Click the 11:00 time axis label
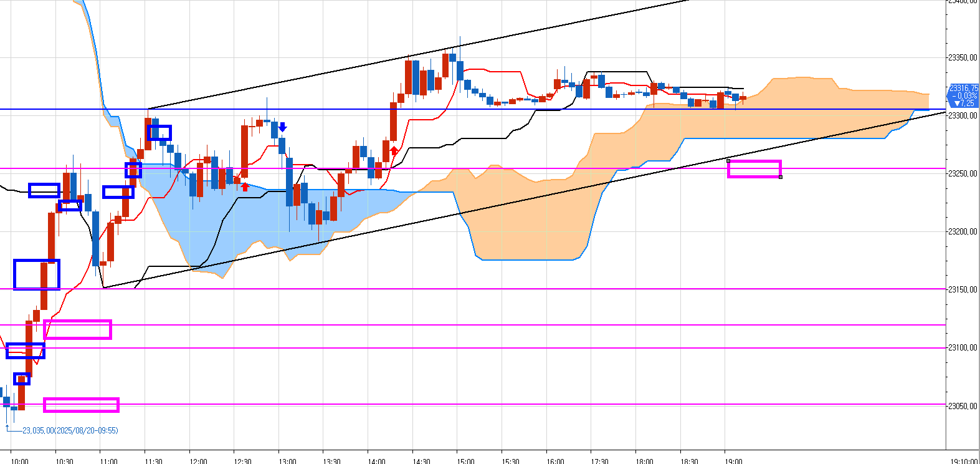The width and height of the screenshot is (980, 464). click(x=109, y=461)
